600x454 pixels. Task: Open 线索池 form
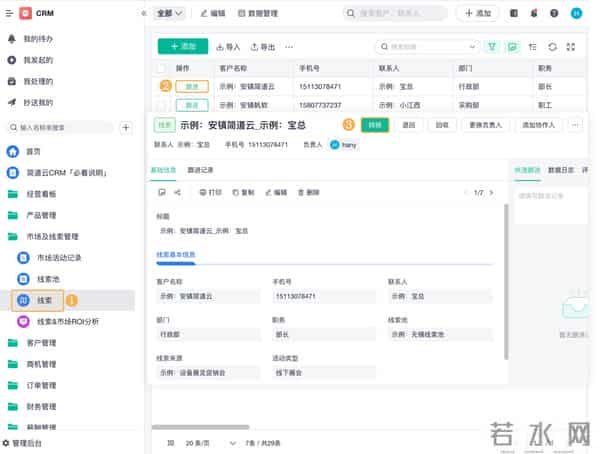(38, 279)
